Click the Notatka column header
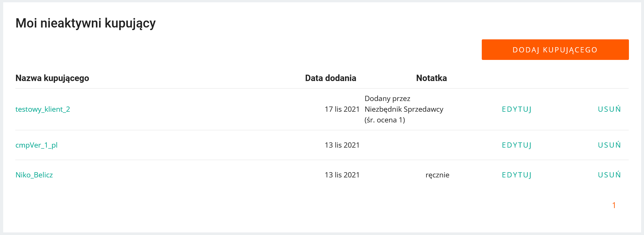 pos(431,78)
